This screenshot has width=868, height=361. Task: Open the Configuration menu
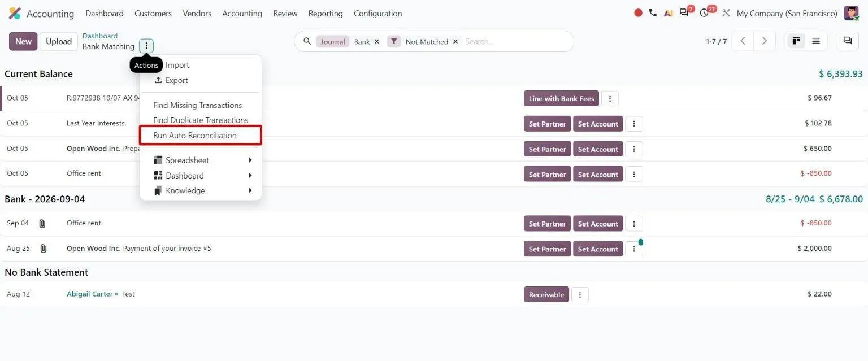(378, 13)
